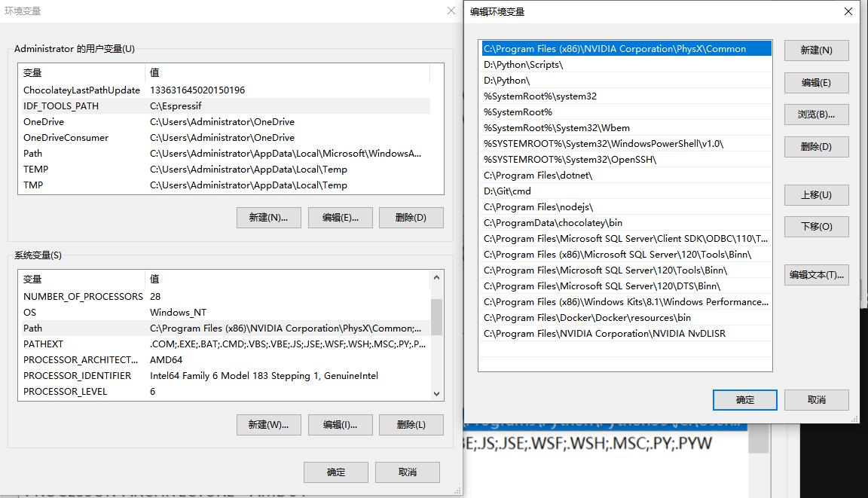Click 删除(D) in the 编辑环境变量 dialog
The width and height of the screenshot is (868, 498).
click(x=816, y=147)
